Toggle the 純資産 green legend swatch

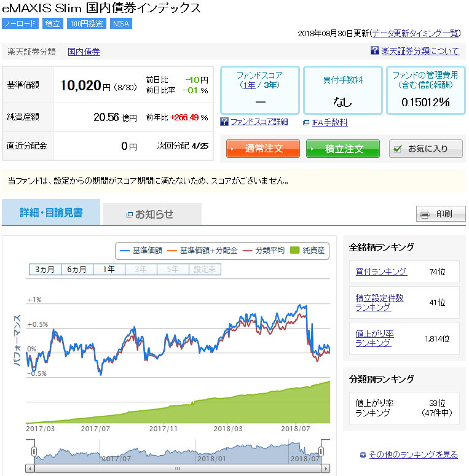294,251
